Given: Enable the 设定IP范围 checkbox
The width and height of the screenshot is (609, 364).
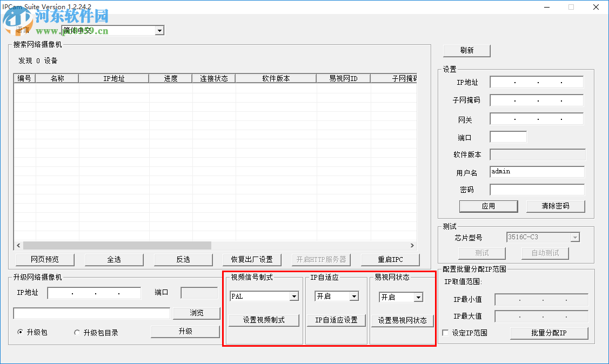Looking at the screenshot, I should point(445,333).
